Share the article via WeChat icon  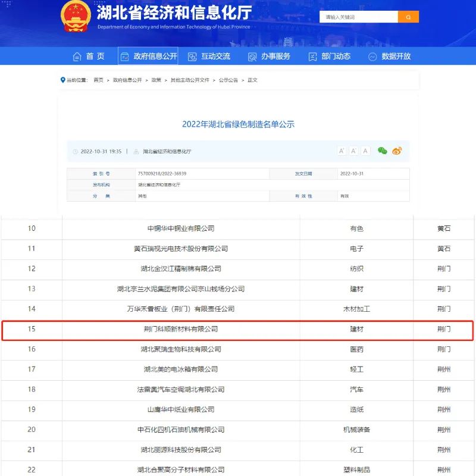(x=382, y=151)
